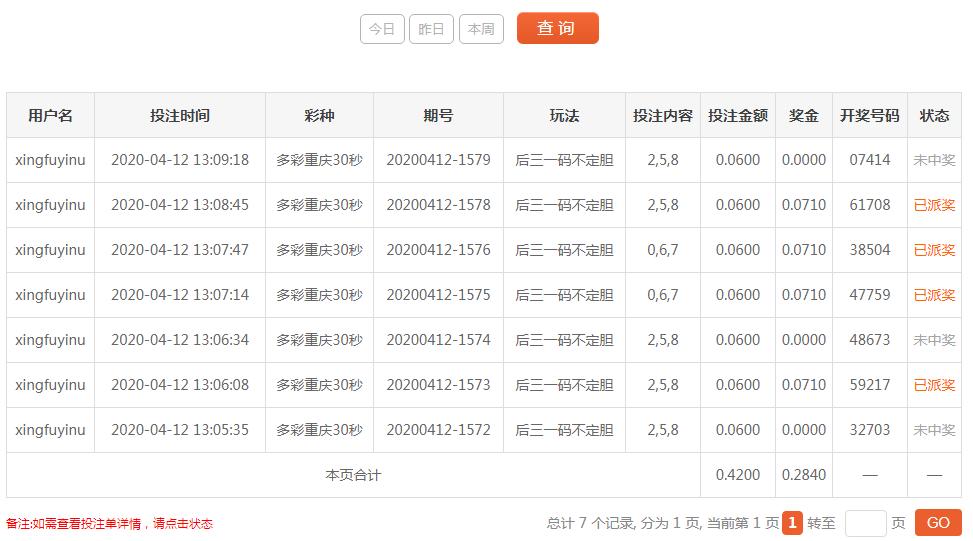The width and height of the screenshot is (973, 541).
Task: Select period number 20200412-1573
Action: [438, 385]
